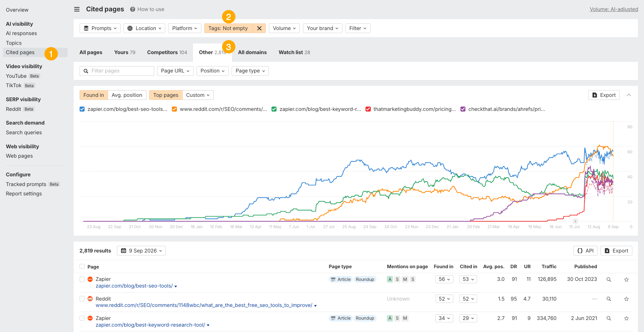This screenshot has height=332, width=644.
Task: Toggle zapier.com/blog/best-keyword-r chart series
Action: [x=274, y=109]
